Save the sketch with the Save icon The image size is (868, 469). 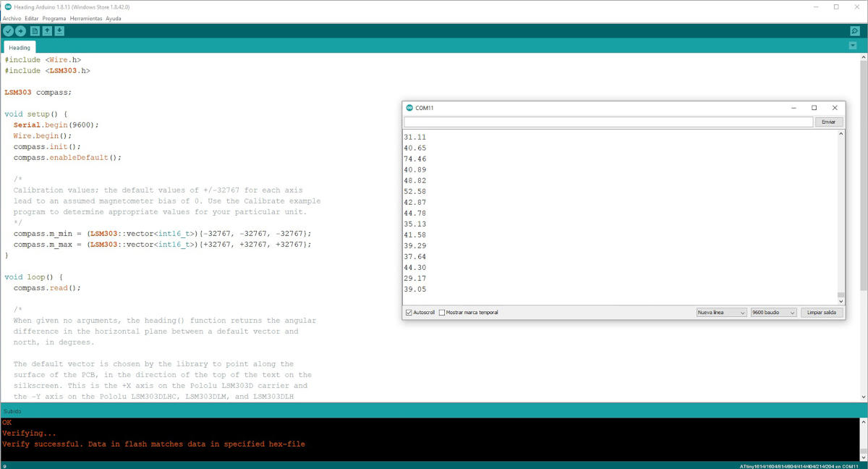click(59, 31)
